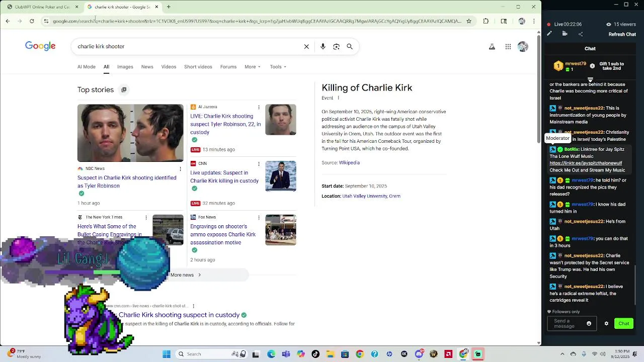The height and width of the screenshot is (362, 644).
Task: Open options for the Fox News story
Action: pos(259,218)
